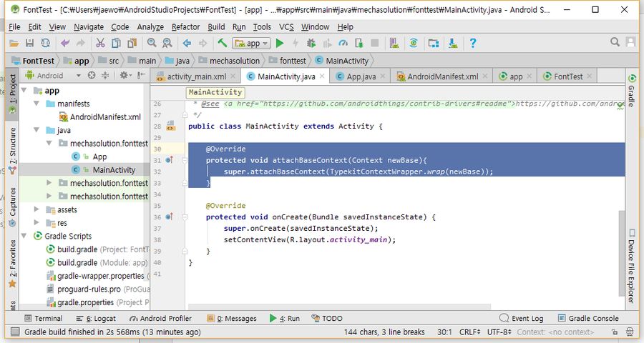Select AndroidManifest.xml in project tree
This screenshot has width=644, height=343.
100,117
